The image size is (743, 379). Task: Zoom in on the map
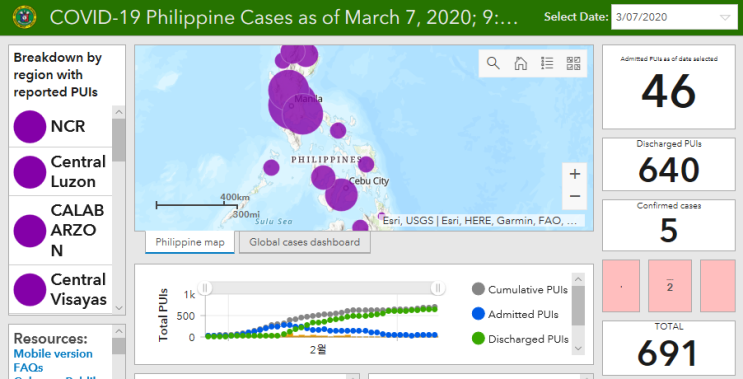coord(574,174)
